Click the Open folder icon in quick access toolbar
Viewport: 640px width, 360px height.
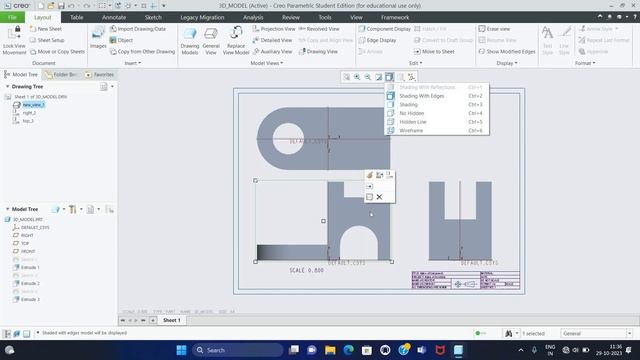click(51, 6)
